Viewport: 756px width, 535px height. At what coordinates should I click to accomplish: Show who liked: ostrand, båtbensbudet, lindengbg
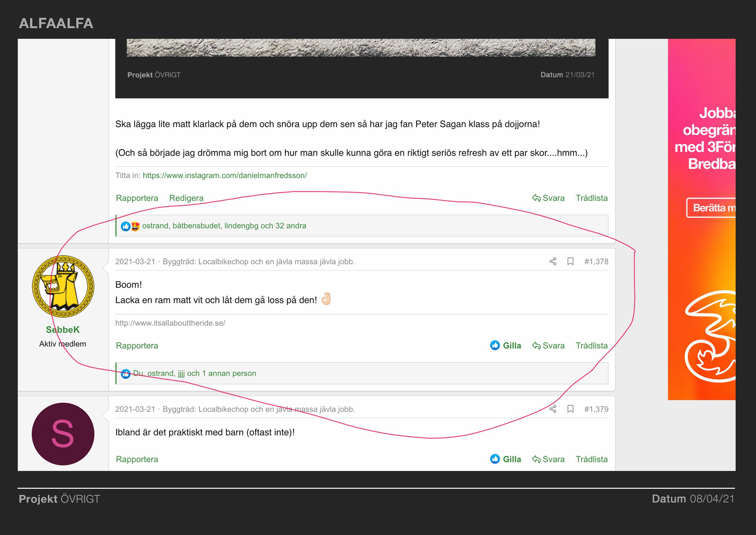[x=224, y=226]
